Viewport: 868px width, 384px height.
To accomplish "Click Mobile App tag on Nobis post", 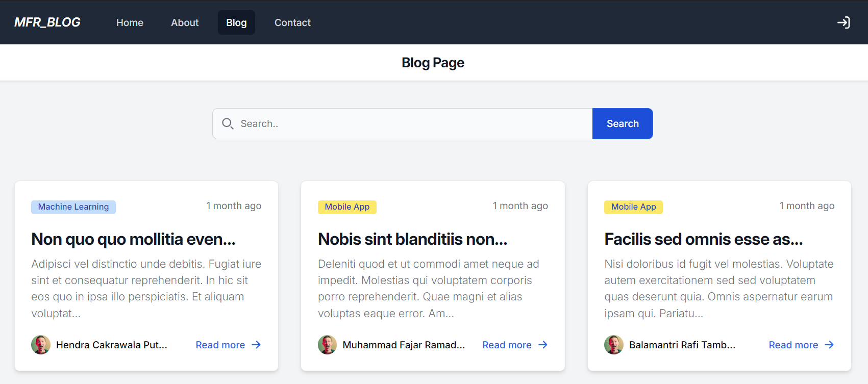I will (347, 207).
